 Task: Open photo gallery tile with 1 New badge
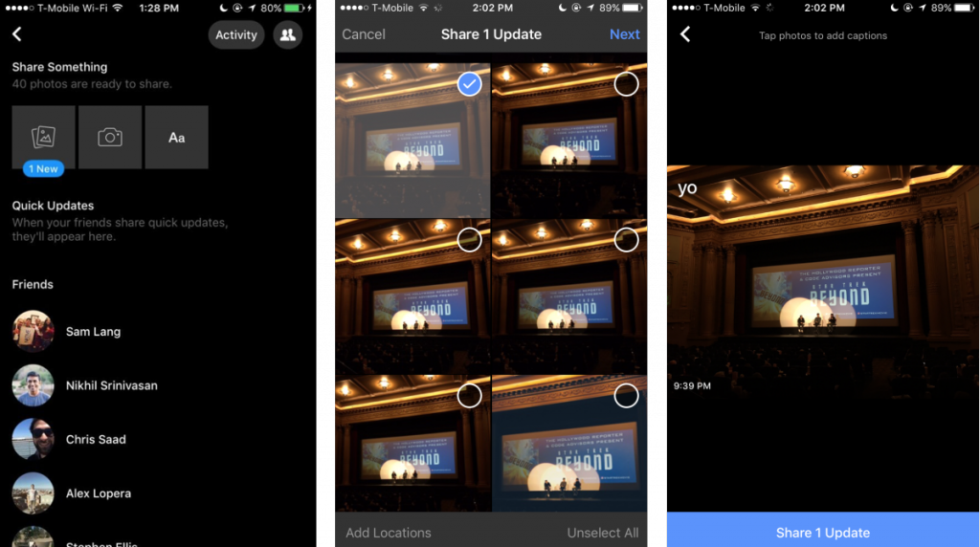pos(43,137)
